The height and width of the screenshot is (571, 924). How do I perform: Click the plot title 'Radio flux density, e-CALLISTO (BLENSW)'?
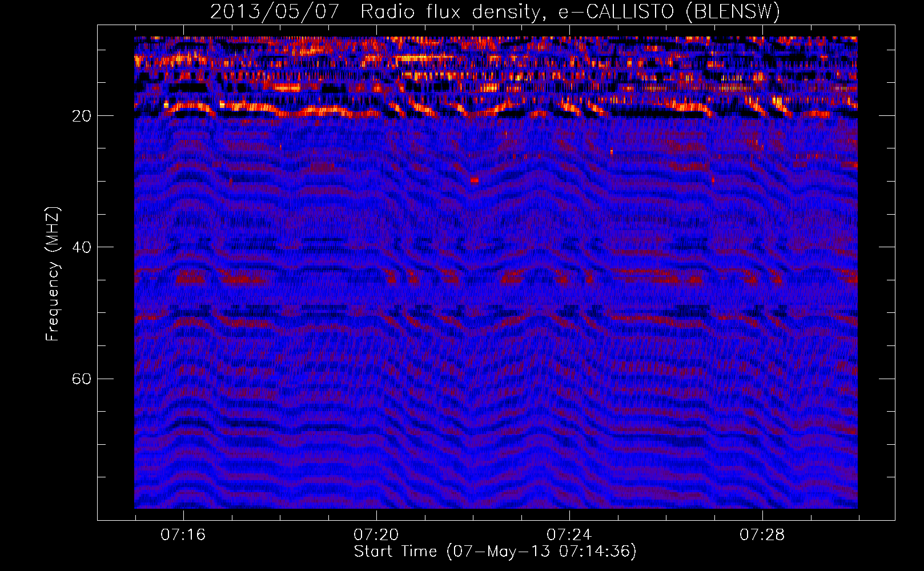tap(570, 12)
